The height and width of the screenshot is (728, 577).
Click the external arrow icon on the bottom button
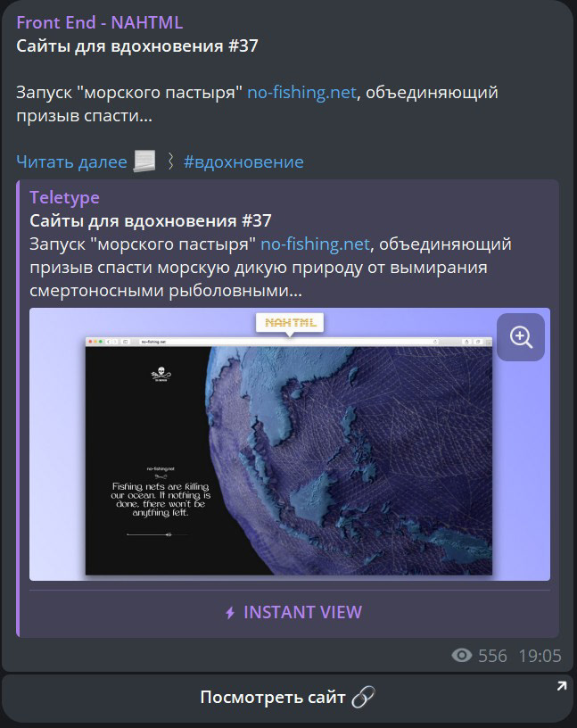pyautogui.click(x=561, y=686)
